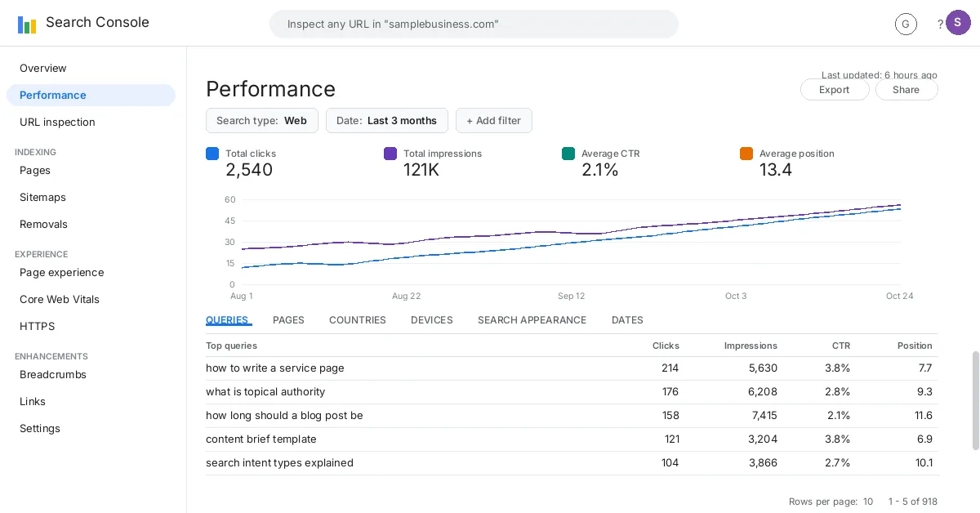Image resolution: width=980 pixels, height=513 pixels.
Task: Click the Oct 24 chart axis label
Action: pyautogui.click(x=900, y=296)
